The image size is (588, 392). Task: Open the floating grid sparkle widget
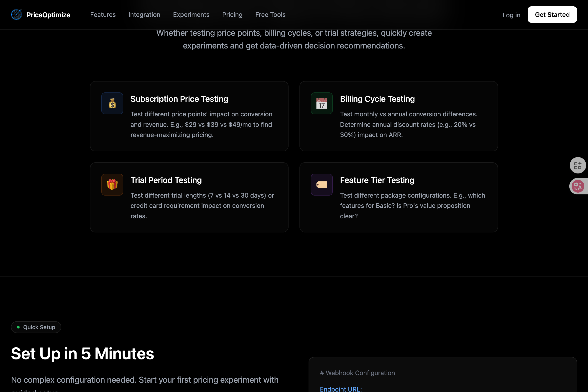[x=578, y=165]
